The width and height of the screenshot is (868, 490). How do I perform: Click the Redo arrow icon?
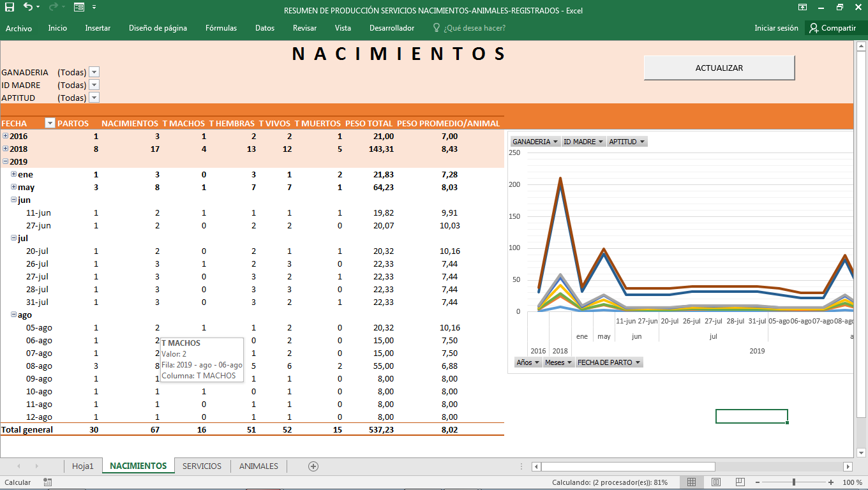pyautogui.click(x=54, y=8)
